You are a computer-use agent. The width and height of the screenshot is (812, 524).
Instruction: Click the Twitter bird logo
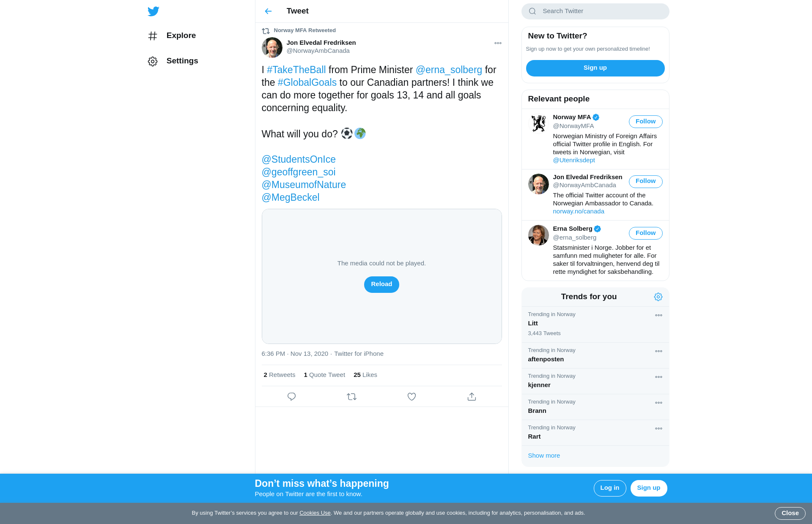click(154, 11)
